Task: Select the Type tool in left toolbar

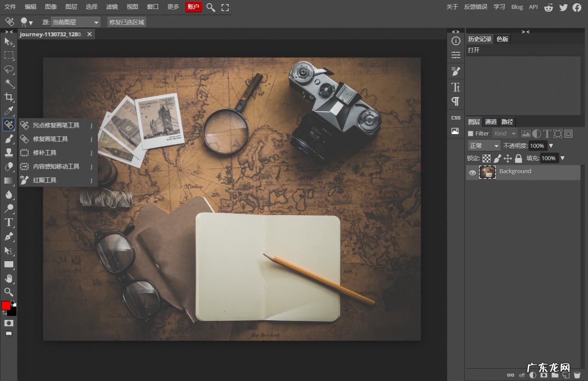Action: tap(9, 223)
